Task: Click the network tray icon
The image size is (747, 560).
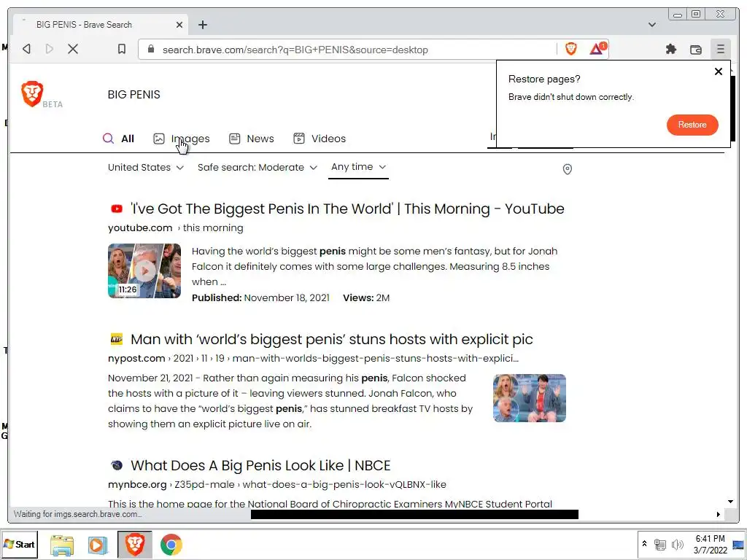Action: [x=659, y=544]
